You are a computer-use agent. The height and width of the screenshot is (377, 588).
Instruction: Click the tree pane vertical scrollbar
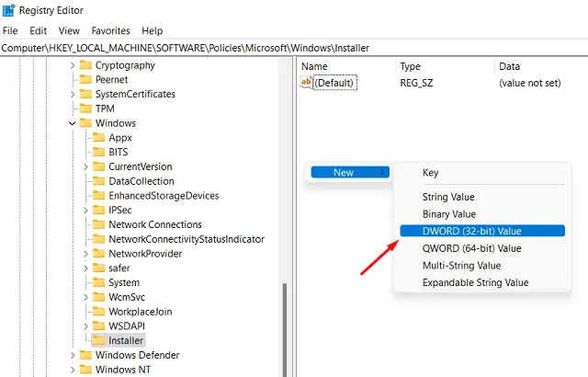(x=284, y=322)
